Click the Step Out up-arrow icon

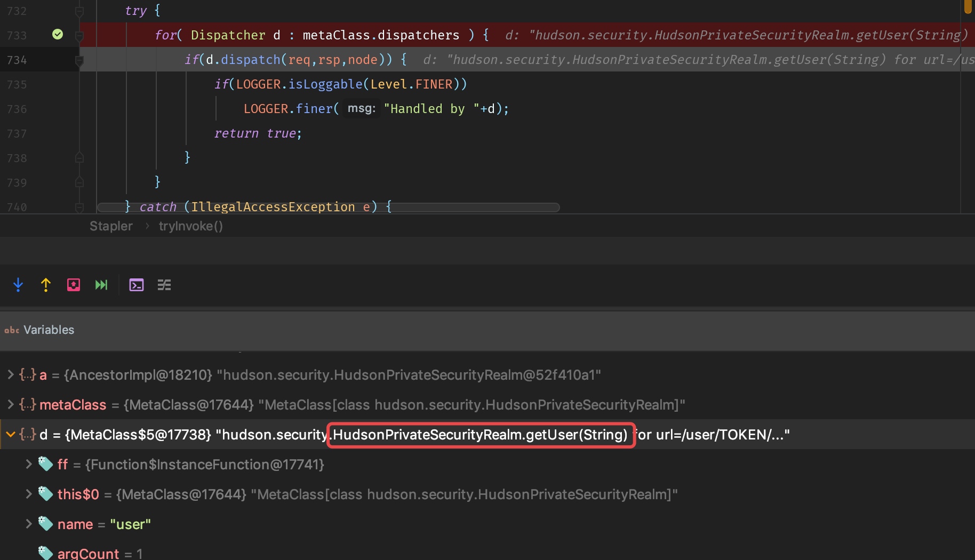46,285
